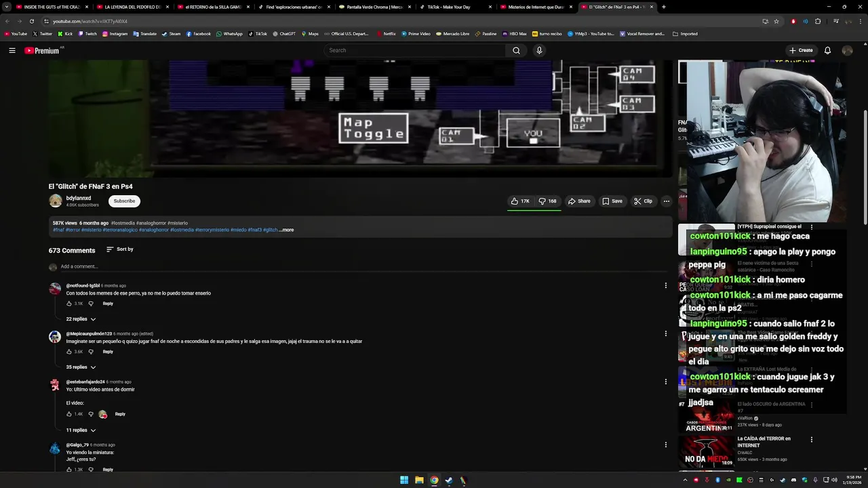Viewport: 868px width, 488px height.
Task: Open the bdylannxd channel avatar
Action: 55,201
